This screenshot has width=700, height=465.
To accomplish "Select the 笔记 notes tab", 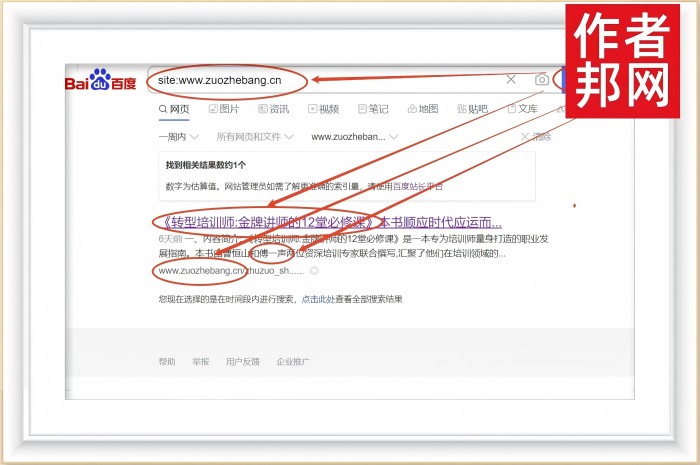I will pyautogui.click(x=372, y=109).
